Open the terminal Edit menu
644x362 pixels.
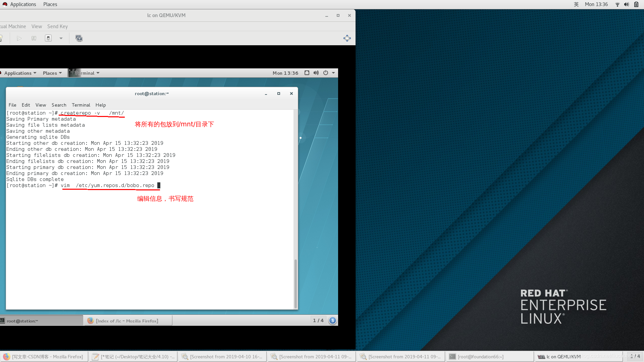26,105
